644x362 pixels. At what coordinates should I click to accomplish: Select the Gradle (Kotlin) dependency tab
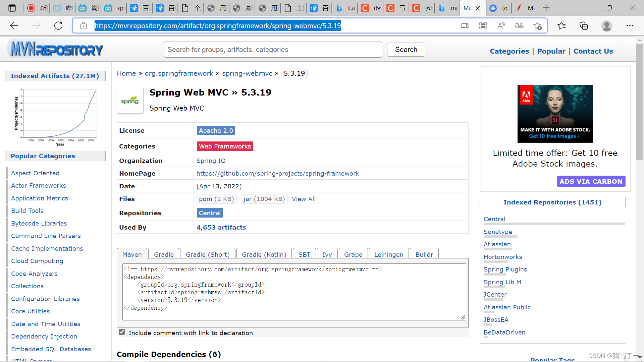click(264, 254)
